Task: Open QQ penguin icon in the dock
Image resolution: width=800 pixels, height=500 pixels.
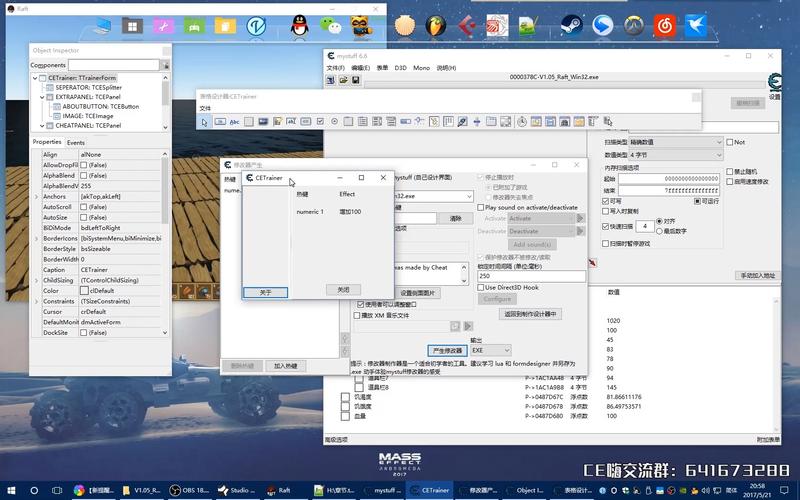Action: tap(299, 25)
